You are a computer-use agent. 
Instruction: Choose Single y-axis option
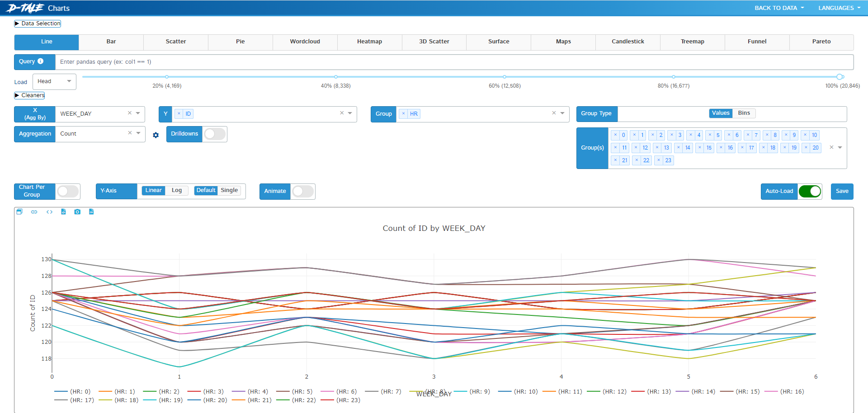pos(229,190)
